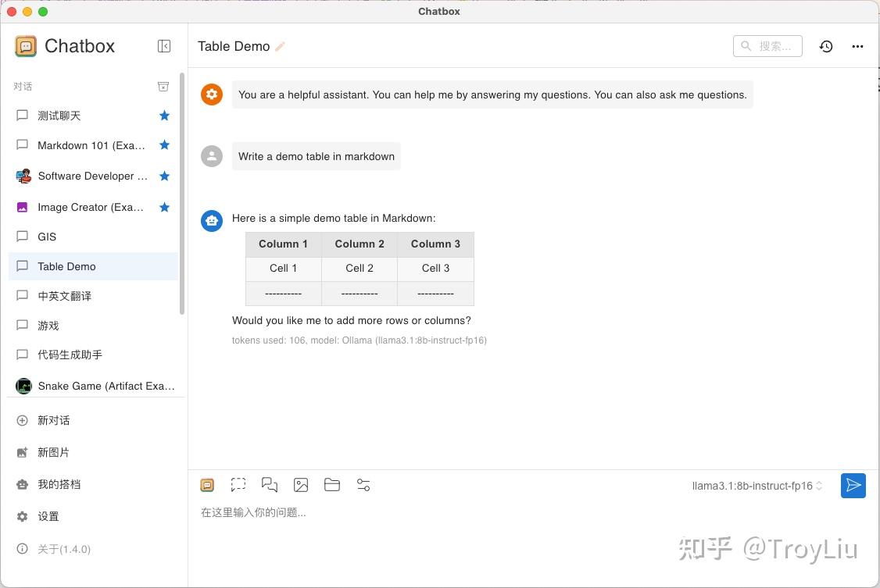
Task: Collapse the sidebar with the panel icon
Action: click(164, 46)
